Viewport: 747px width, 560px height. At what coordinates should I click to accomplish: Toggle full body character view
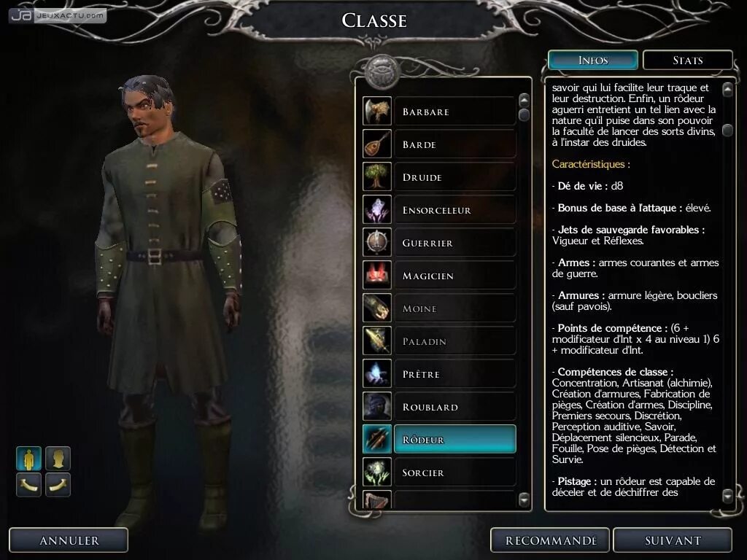click(29, 459)
